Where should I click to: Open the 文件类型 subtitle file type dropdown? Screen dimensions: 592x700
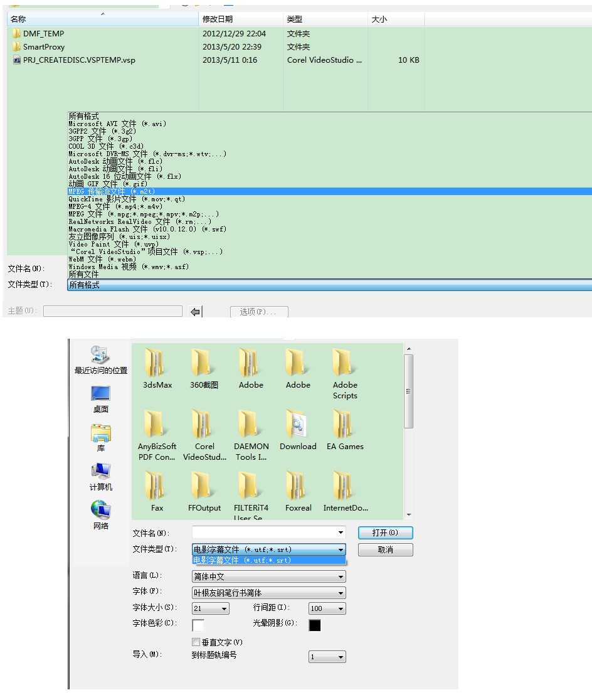click(269, 549)
